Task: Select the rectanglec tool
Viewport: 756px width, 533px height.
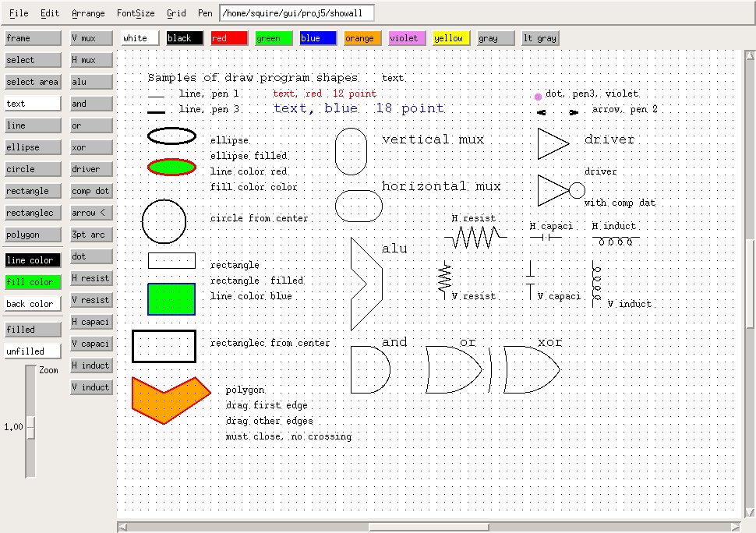Action: [33, 213]
